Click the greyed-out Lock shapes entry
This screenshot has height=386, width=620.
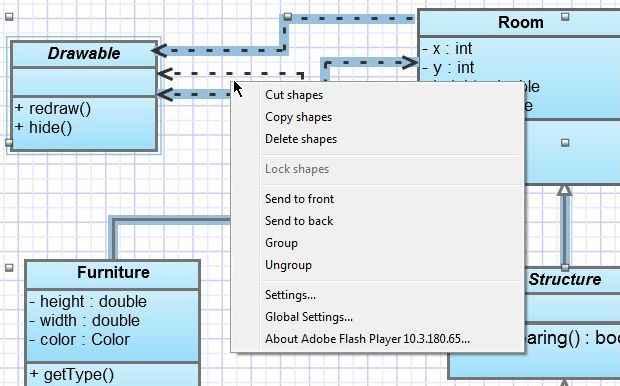[297, 169]
